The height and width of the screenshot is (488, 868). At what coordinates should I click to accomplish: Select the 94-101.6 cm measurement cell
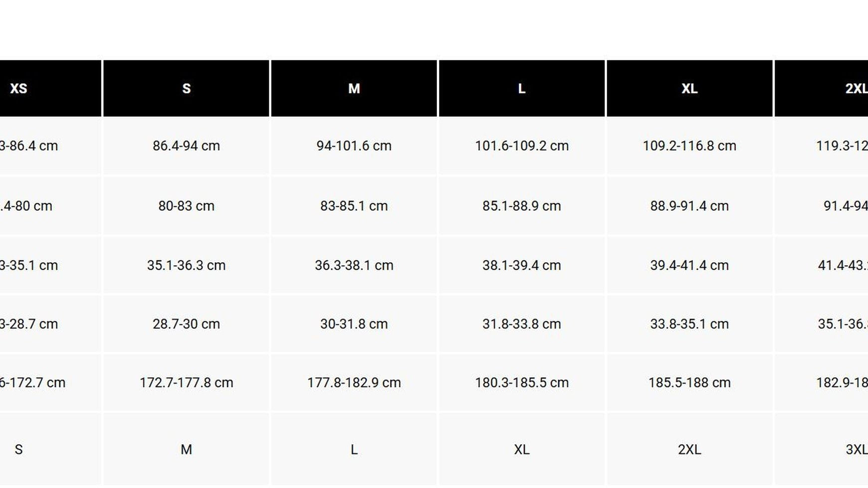coord(354,146)
